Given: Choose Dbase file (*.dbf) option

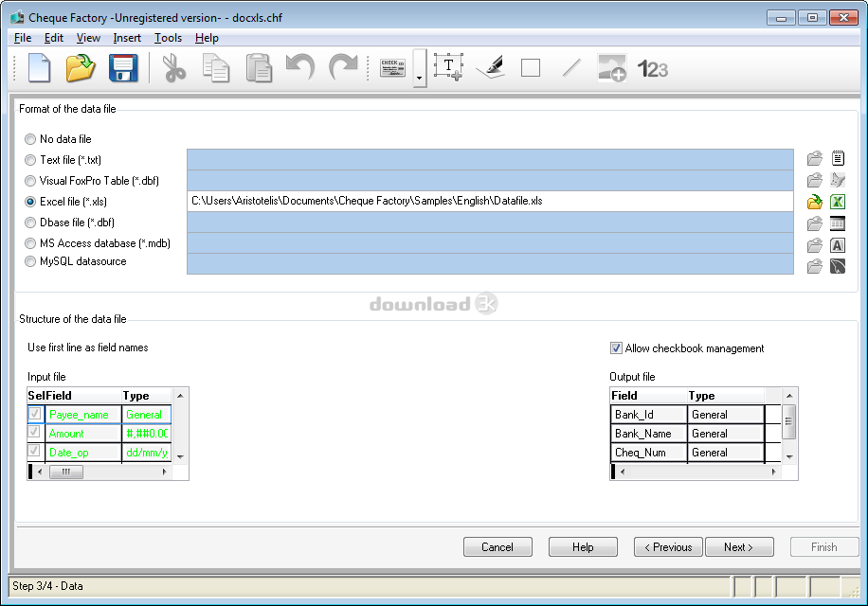Looking at the screenshot, I should tap(30, 223).
